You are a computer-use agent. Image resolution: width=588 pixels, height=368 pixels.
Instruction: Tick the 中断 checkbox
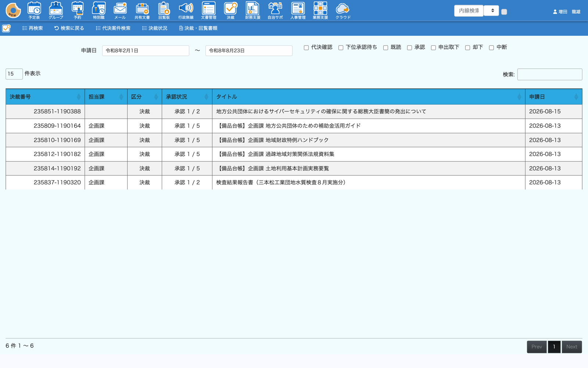coord(491,48)
